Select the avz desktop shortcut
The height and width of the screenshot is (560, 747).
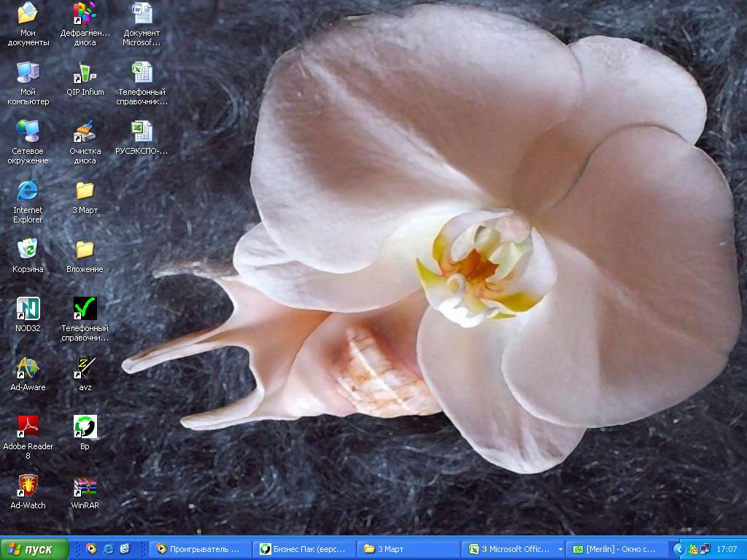(x=85, y=367)
